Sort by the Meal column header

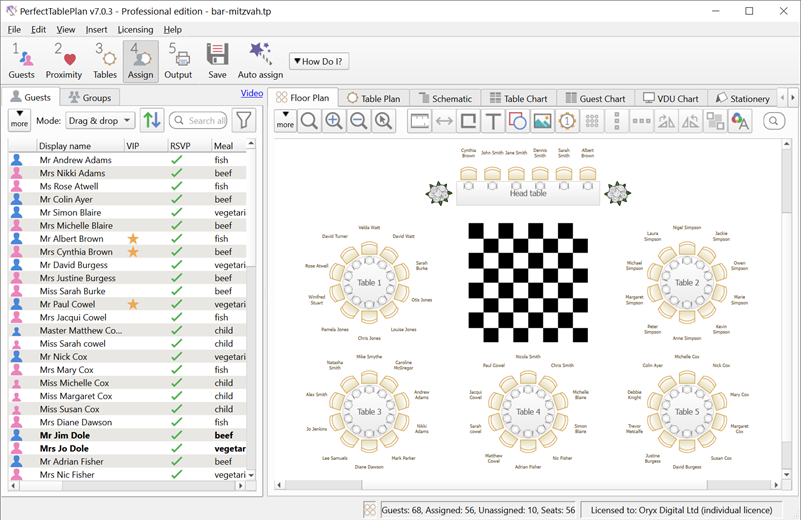click(x=229, y=146)
